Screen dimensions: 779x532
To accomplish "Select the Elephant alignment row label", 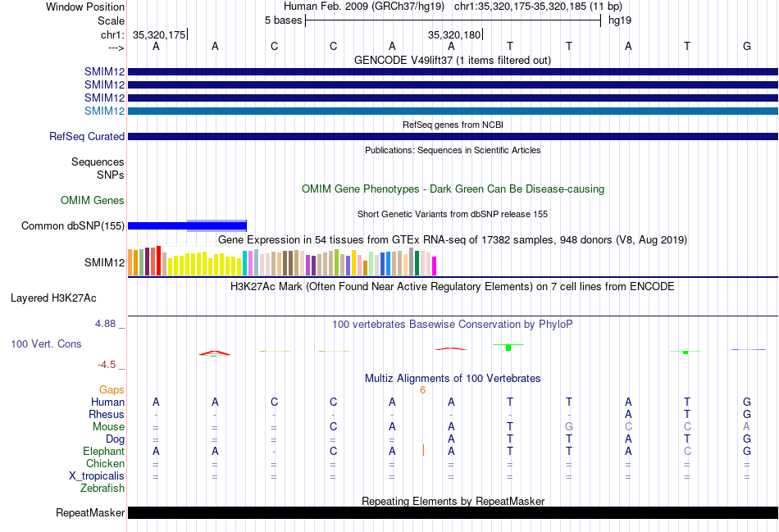I will click(x=103, y=451).
